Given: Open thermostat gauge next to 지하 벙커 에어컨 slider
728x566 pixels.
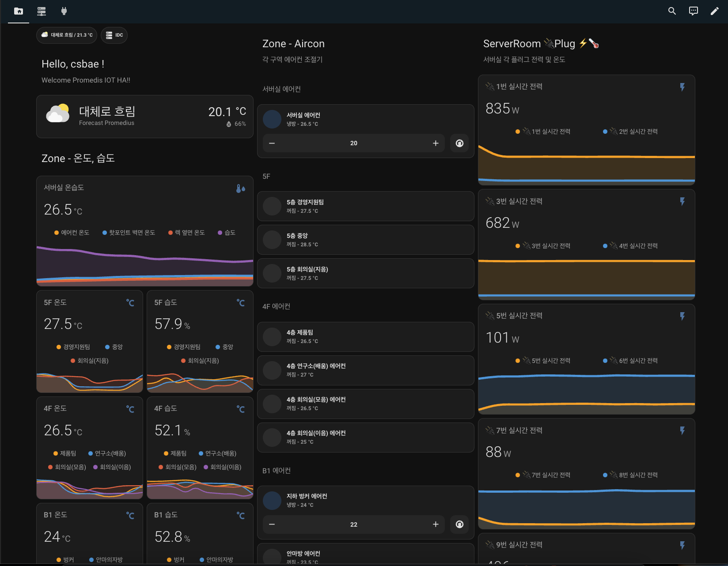Looking at the screenshot, I should coord(459,524).
